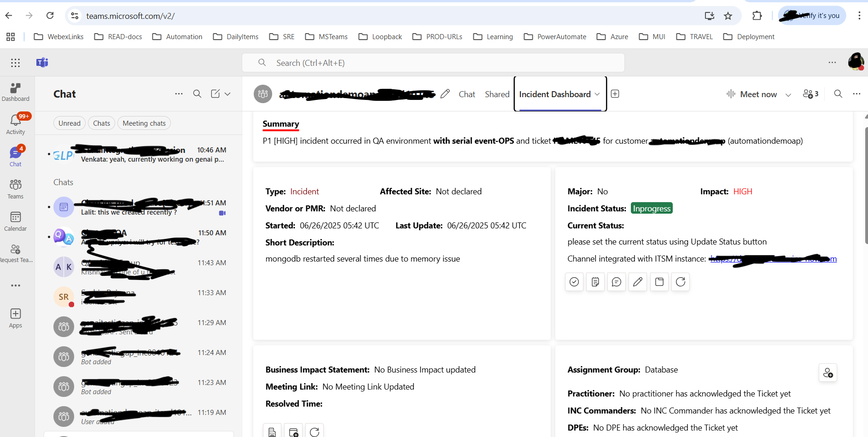Enable the Meeting chats filter

point(144,123)
